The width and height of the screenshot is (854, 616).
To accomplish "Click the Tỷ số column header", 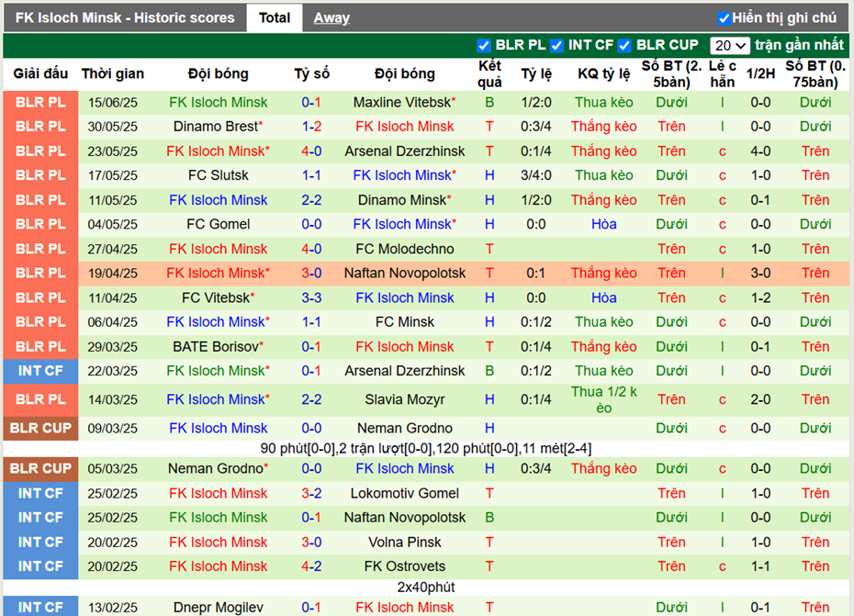I will click(311, 73).
